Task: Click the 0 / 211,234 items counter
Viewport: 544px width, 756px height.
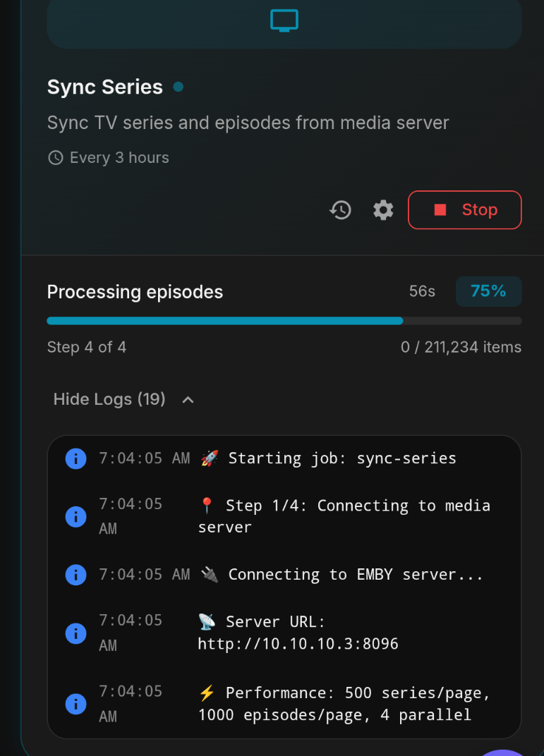Action: [x=461, y=347]
